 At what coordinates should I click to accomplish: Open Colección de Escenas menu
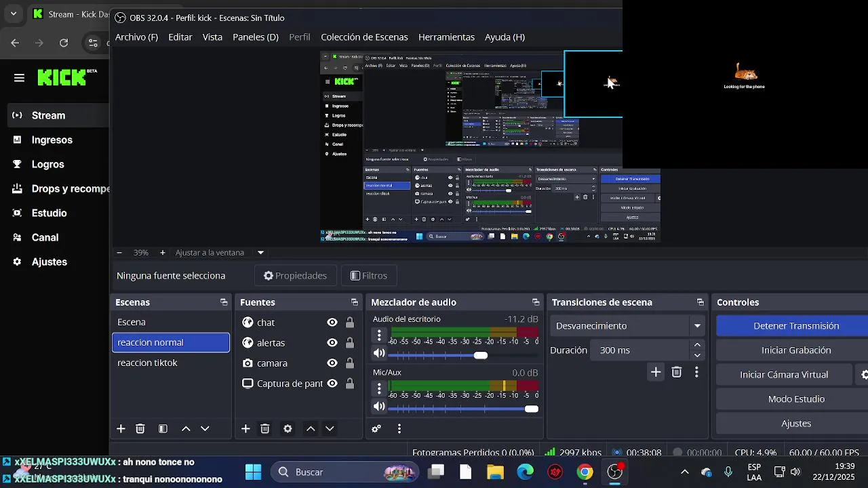pyautogui.click(x=364, y=37)
